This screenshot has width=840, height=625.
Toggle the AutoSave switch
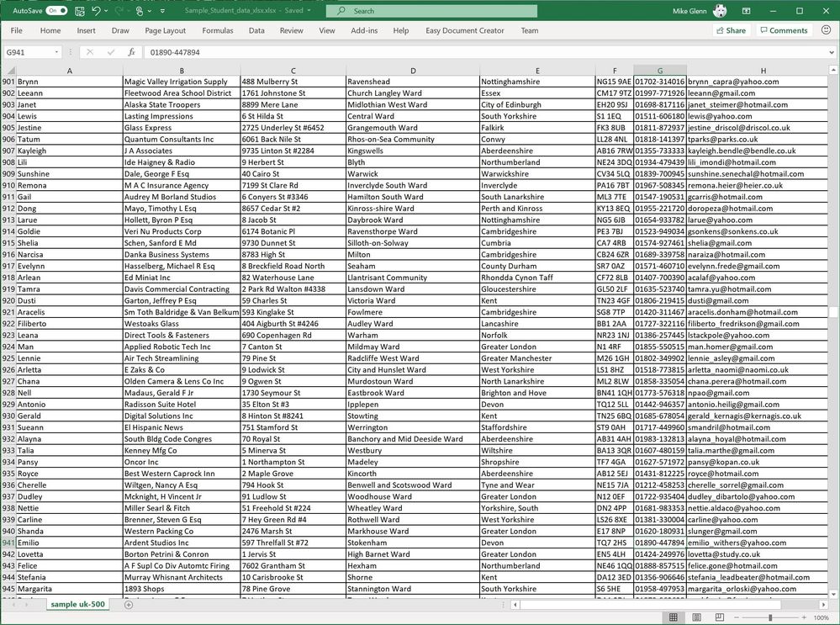(x=56, y=11)
